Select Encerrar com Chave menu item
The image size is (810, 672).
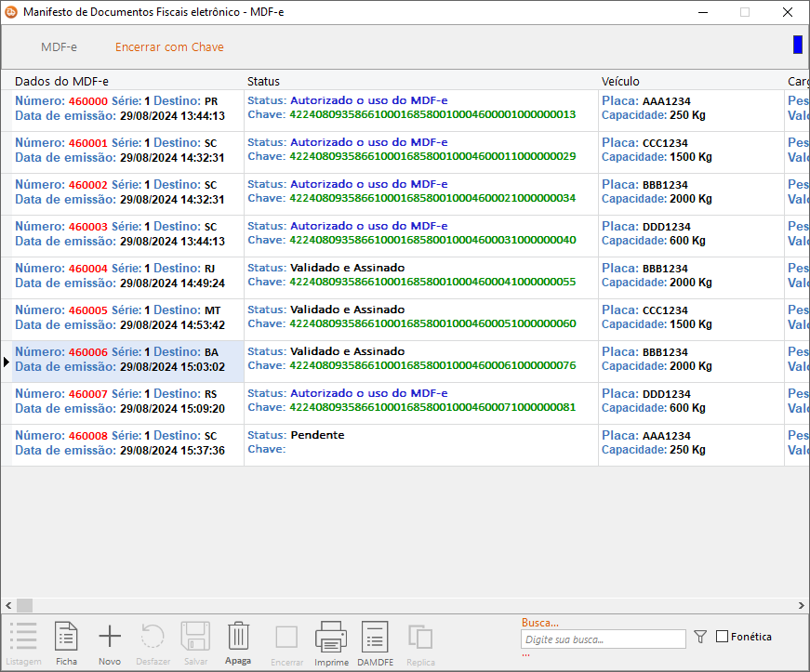(169, 46)
